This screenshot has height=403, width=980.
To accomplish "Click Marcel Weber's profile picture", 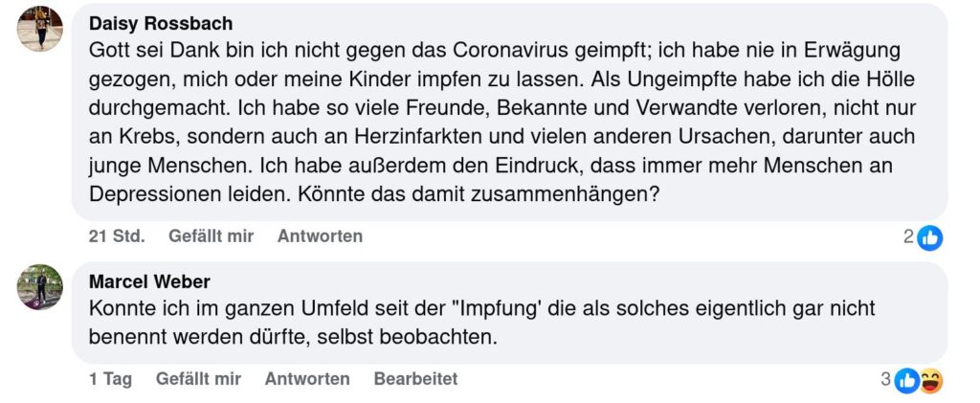I will [40, 287].
